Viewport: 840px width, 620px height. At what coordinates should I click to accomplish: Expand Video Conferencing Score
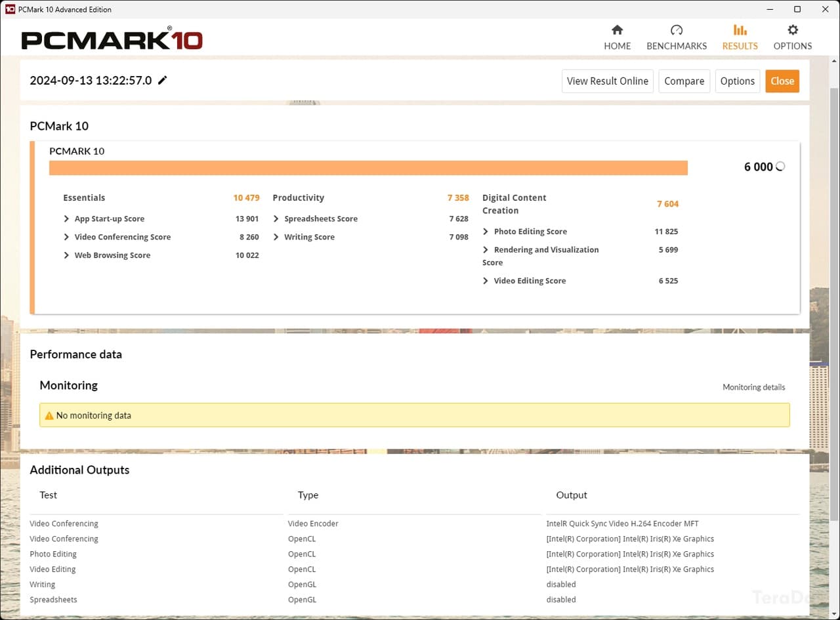tap(66, 237)
